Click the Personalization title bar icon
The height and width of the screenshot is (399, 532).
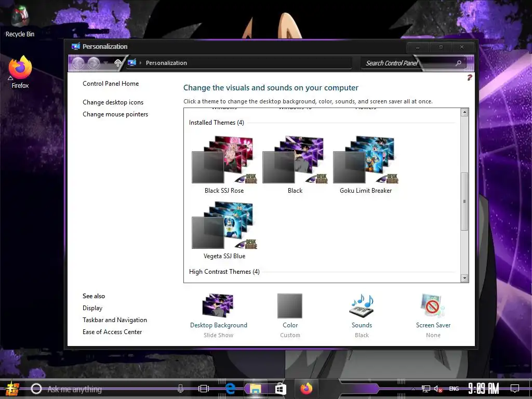pos(76,46)
